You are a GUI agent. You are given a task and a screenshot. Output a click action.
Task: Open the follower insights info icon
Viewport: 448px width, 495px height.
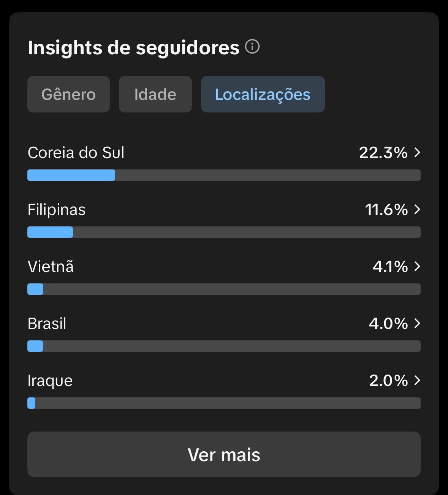(252, 47)
